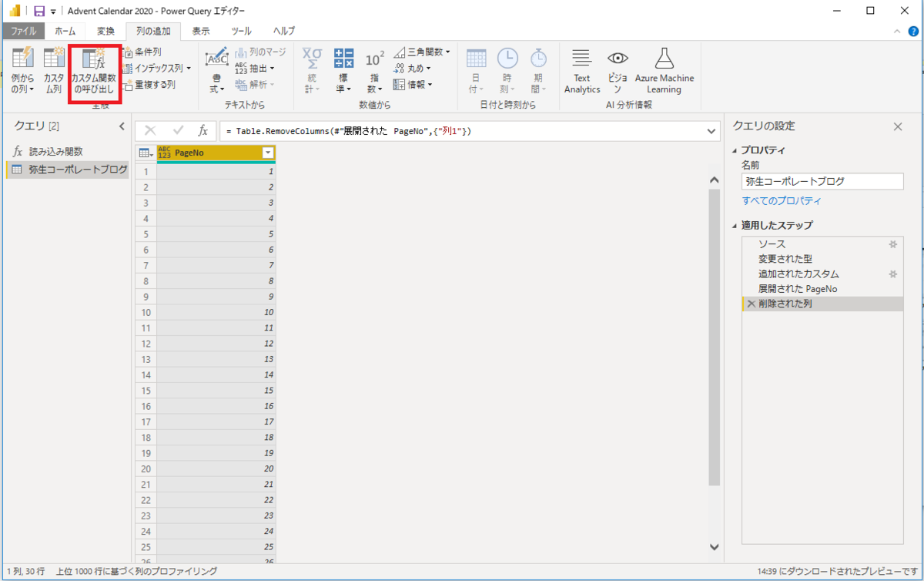Click the カスタム列 (Custom Column) icon
Screen dimensions: 924x581
click(54, 59)
